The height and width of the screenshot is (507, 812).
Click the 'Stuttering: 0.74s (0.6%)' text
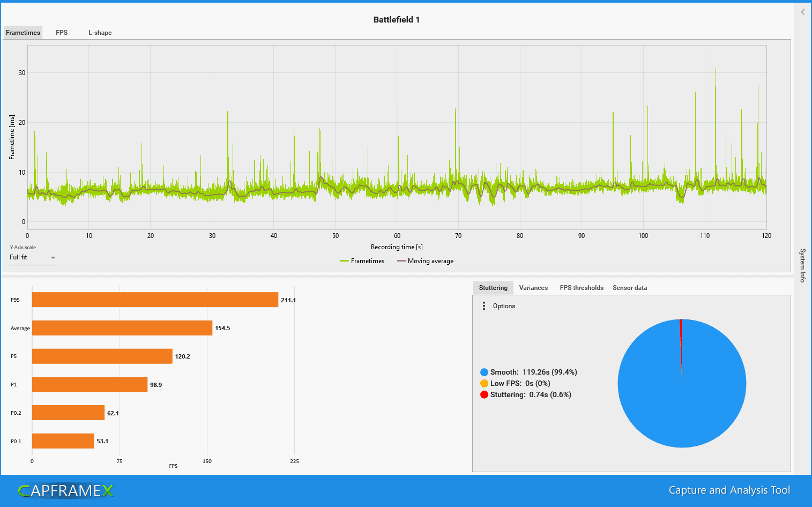tap(531, 394)
